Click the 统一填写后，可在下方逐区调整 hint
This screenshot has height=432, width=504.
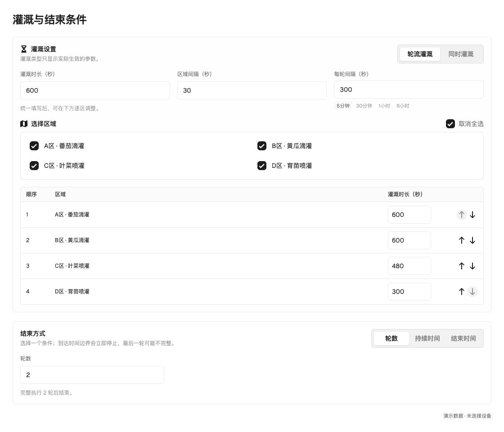60,108
